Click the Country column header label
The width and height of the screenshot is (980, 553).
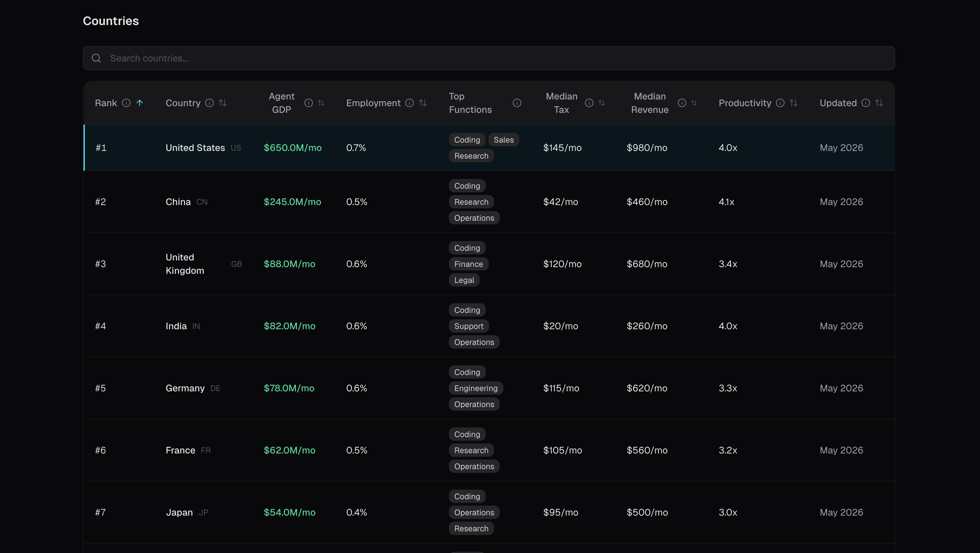183,103
